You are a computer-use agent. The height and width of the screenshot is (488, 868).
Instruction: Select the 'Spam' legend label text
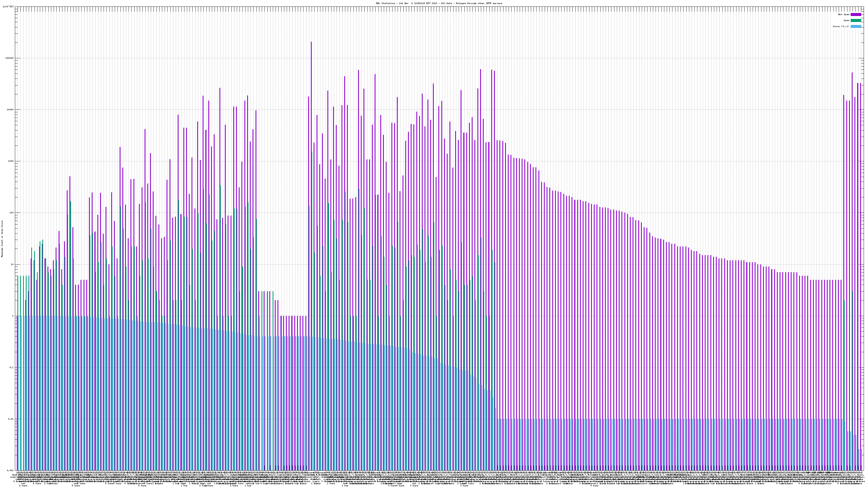click(846, 21)
